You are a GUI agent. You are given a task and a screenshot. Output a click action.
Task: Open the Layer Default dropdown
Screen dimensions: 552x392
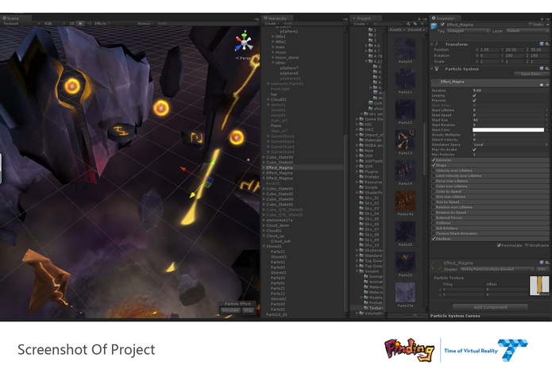coord(527,31)
